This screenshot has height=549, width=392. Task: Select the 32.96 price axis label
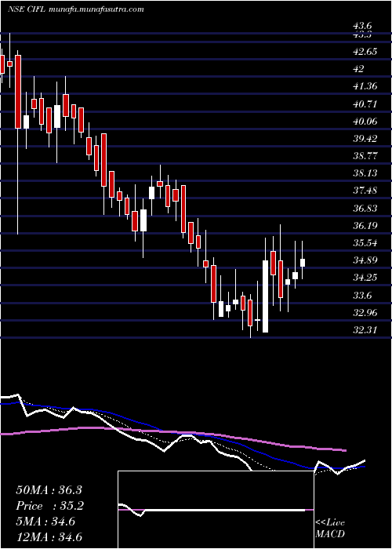(365, 312)
